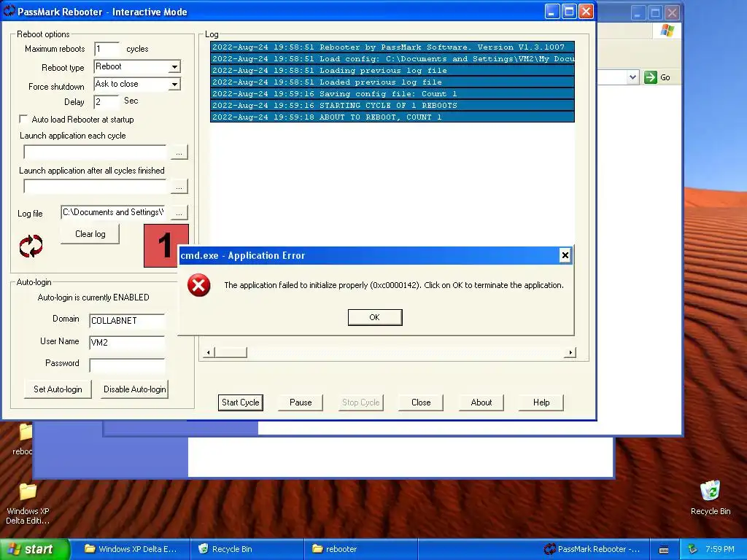Click the Help button

[x=541, y=402]
